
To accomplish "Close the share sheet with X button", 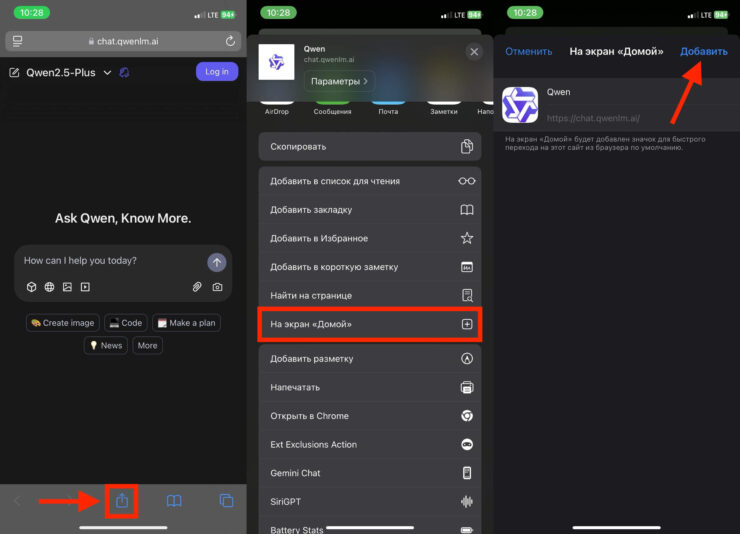I will click(473, 52).
